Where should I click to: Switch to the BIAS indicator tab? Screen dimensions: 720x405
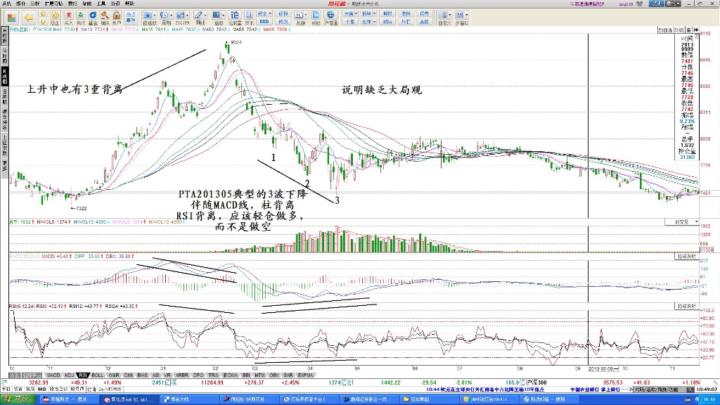coord(143,375)
